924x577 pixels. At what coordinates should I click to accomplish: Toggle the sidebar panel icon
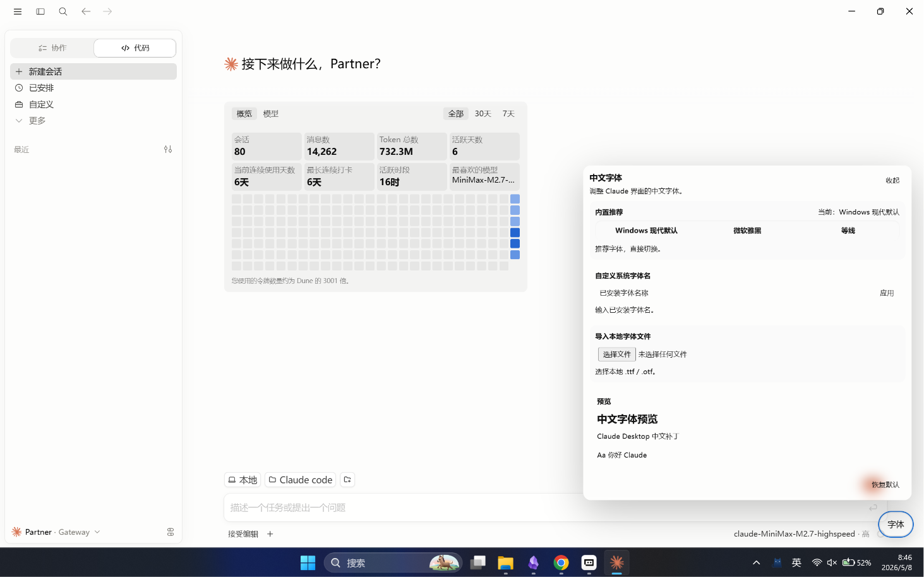[x=40, y=11]
